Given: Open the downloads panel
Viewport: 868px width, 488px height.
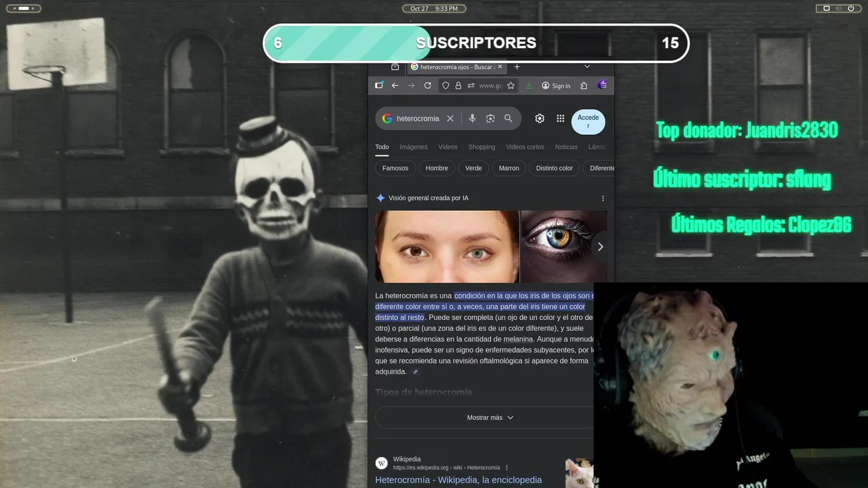Looking at the screenshot, I should [529, 85].
